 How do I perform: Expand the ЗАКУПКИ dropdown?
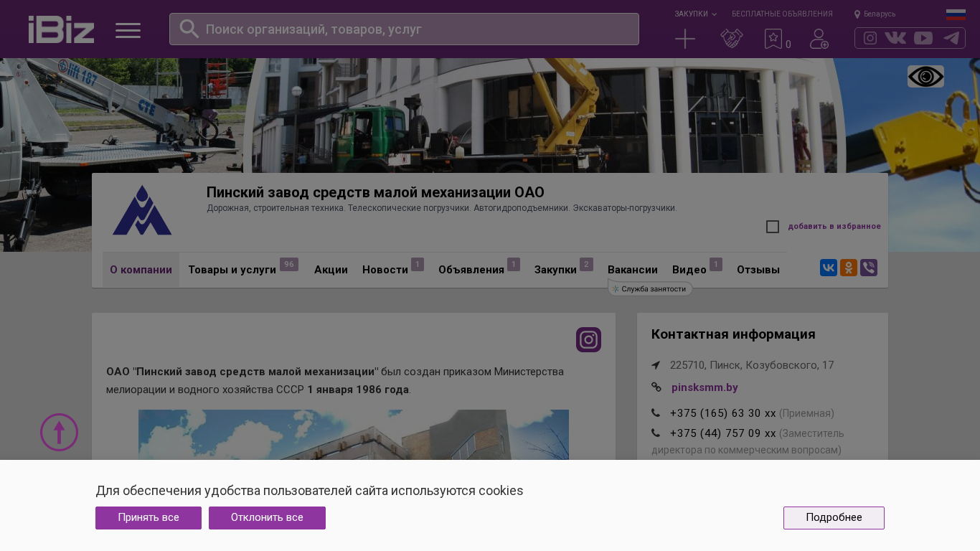click(x=695, y=14)
